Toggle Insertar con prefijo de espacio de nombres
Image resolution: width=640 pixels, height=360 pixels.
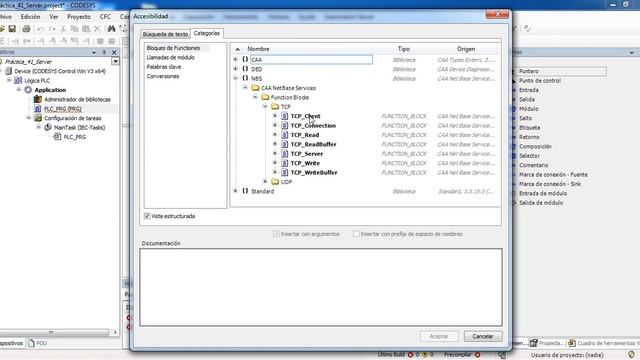pyautogui.click(x=356, y=234)
